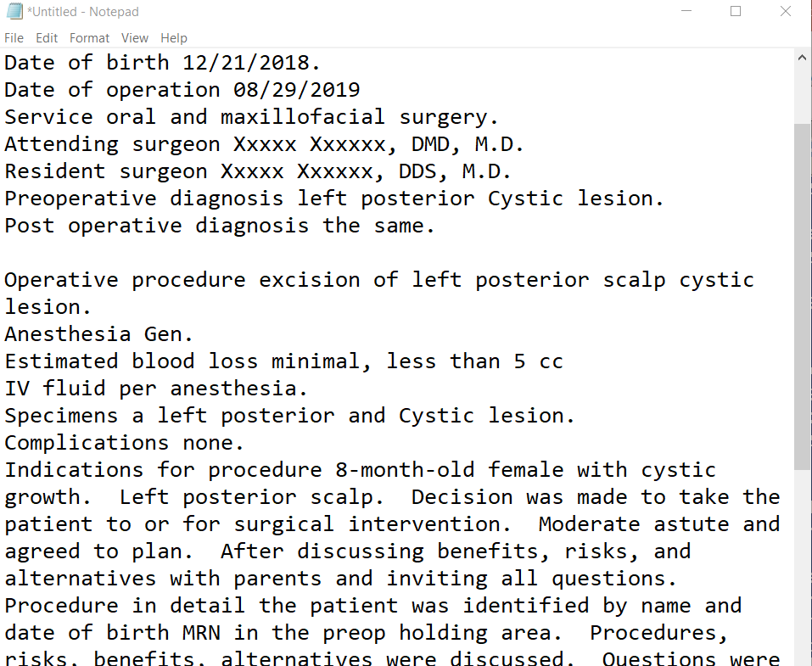This screenshot has width=812, height=666.
Task: Open the Edit menu
Action: pyautogui.click(x=47, y=38)
